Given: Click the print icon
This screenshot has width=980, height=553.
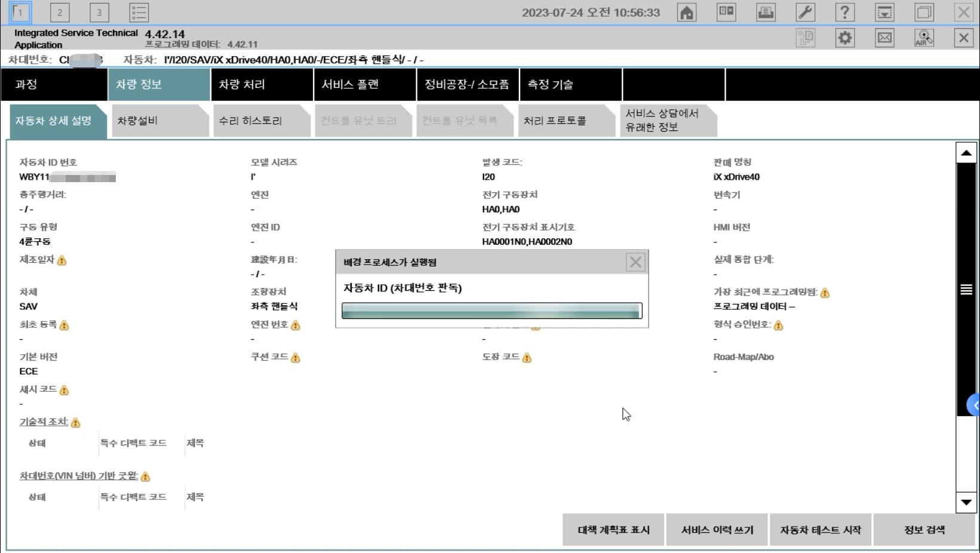Looking at the screenshot, I should [766, 12].
